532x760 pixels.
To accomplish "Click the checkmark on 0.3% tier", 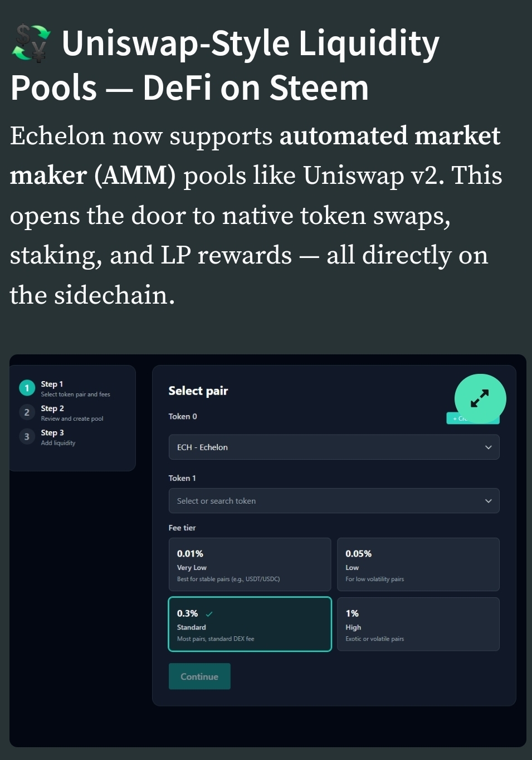I will coord(209,614).
